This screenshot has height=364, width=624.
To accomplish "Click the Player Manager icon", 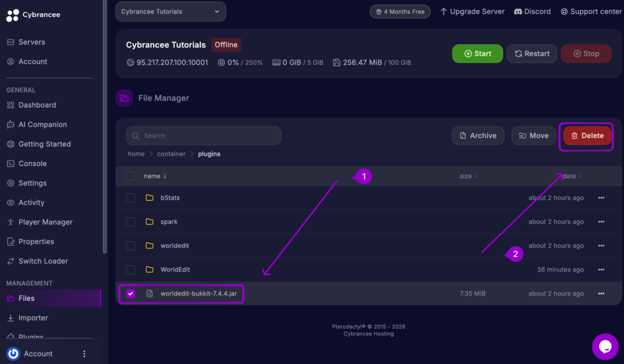I will (x=11, y=222).
